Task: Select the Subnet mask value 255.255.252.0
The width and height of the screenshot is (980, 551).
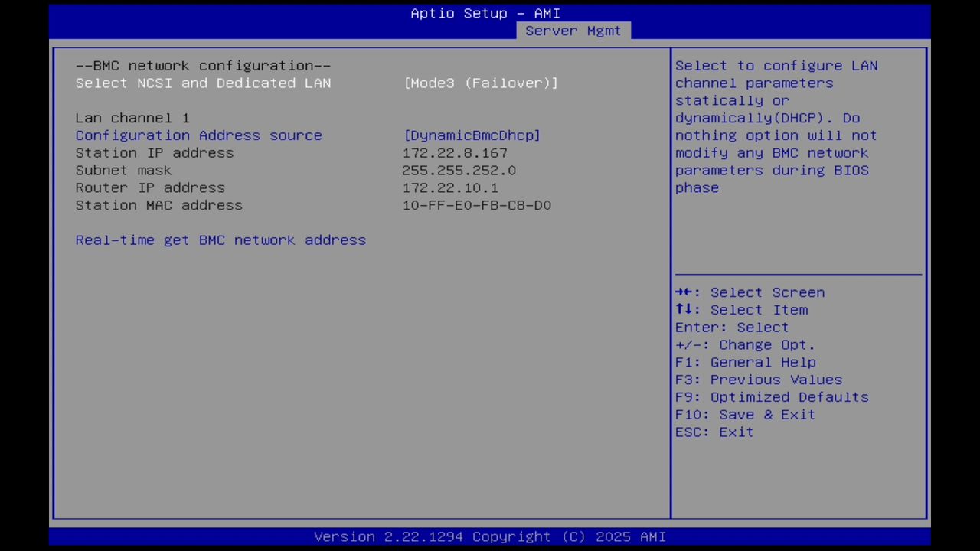Action: (x=459, y=170)
